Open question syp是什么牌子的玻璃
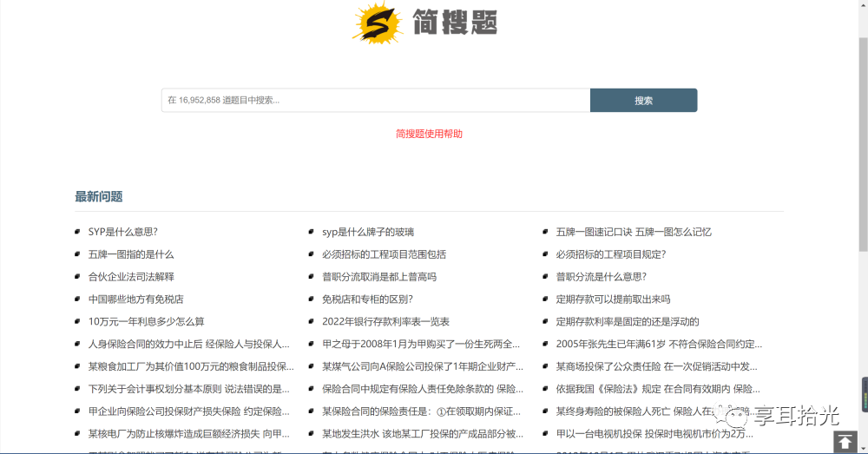This screenshot has width=868, height=454. pyautogui.click(x=368, y=232)
